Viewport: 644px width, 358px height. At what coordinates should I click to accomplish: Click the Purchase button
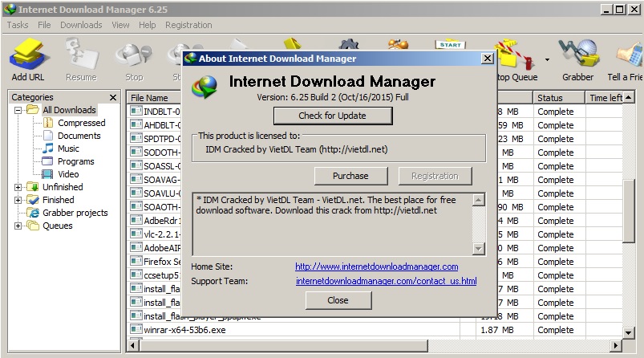coord(350,176)
